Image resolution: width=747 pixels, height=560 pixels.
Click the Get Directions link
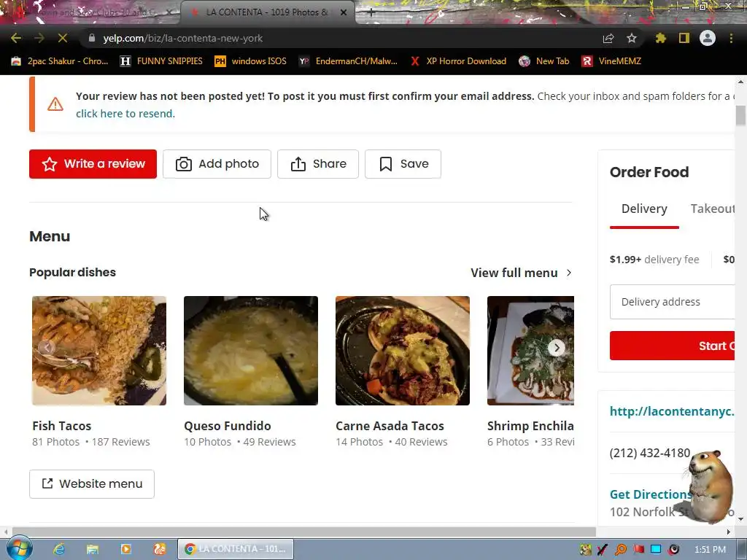coord(651,494)
